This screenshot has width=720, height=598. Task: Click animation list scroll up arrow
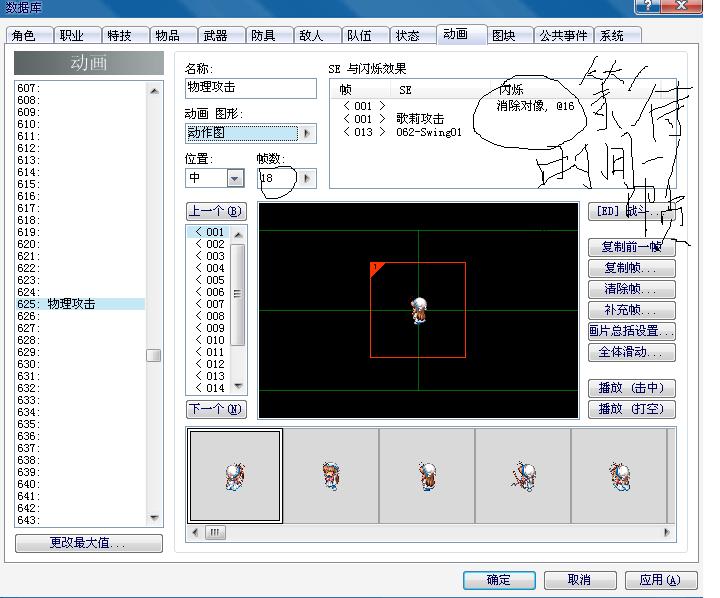(x=154, y=90)
